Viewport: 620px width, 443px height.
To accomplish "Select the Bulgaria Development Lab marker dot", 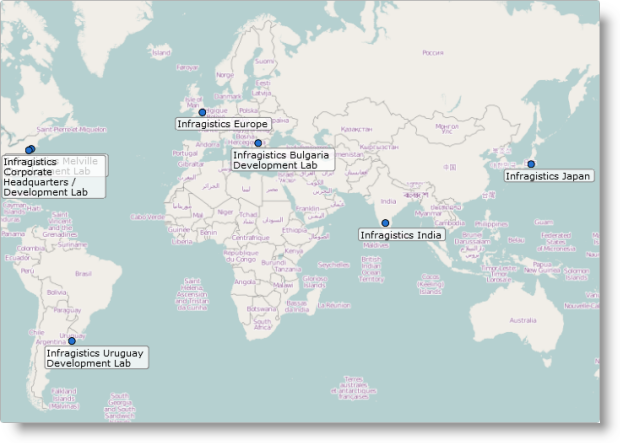I will click(258, 144).
